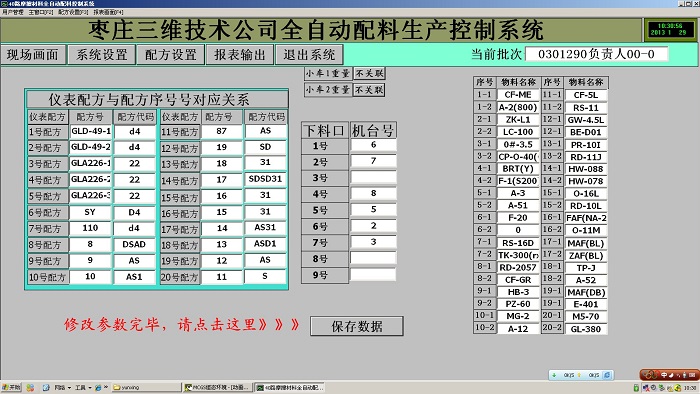Click material name field HW-088

[586, 169]
